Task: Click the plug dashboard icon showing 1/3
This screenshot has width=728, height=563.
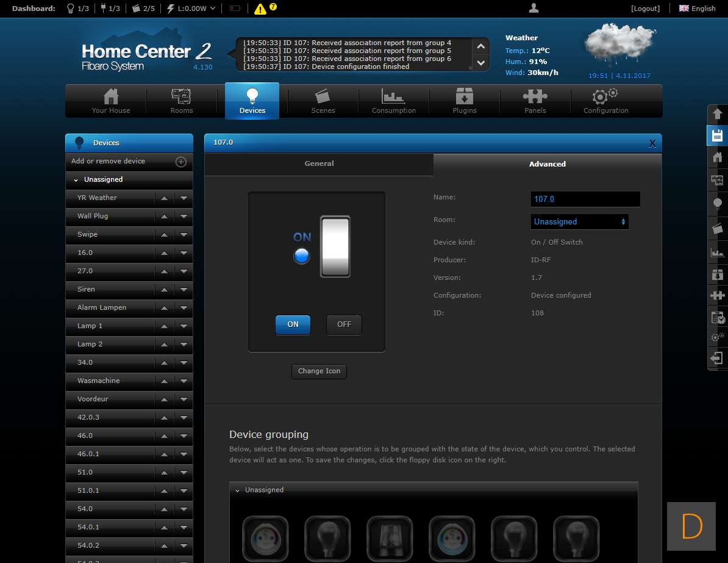Action: 103,9
